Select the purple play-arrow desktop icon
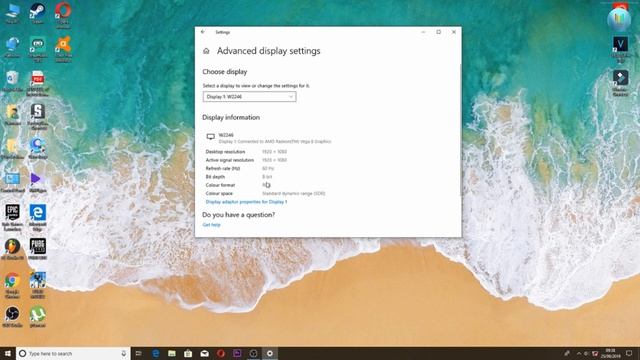The image size is (640, 360). (x=37, y=182)
